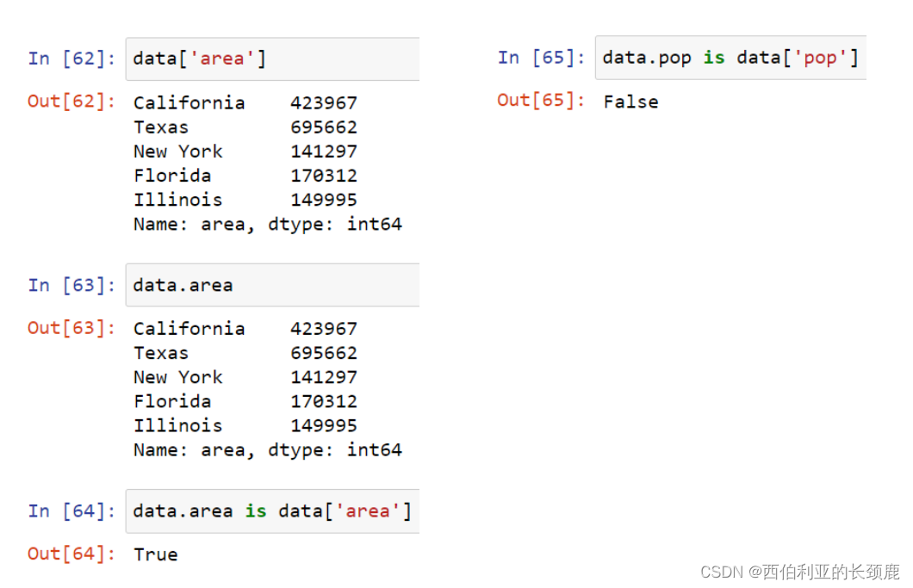Click the In [64] prompt label
This screenshot has height=588, width=913.
point(71,511)
